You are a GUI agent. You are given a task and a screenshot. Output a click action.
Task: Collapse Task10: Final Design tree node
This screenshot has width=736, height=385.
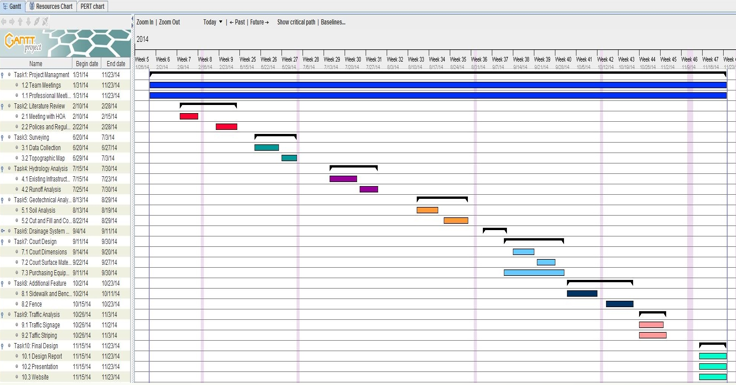(x=2, y=346)
